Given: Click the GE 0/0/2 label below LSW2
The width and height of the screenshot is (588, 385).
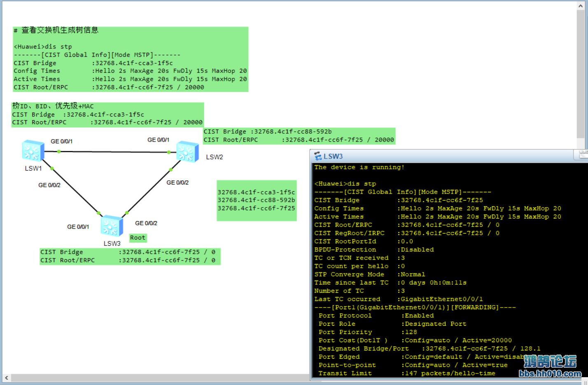Looking at the screenshot, I should pyautogui.click(x=177, y=182).
